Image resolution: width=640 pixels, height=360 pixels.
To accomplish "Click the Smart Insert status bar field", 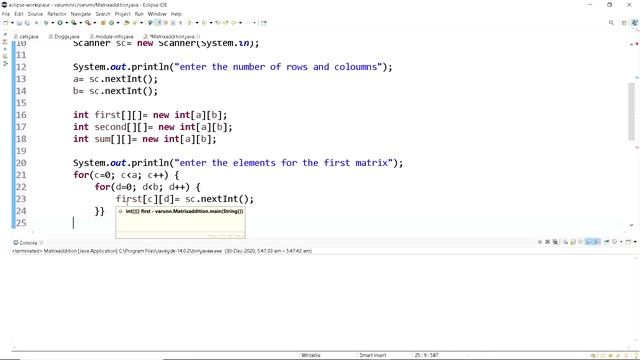I will 373,355.
